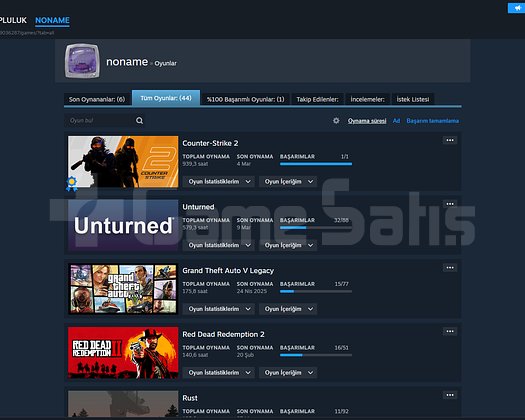This screenshot has width=525, height=420.
Task: Click the Red Dead Redemption 2 achievements progress bar
Action: (316, 355)
